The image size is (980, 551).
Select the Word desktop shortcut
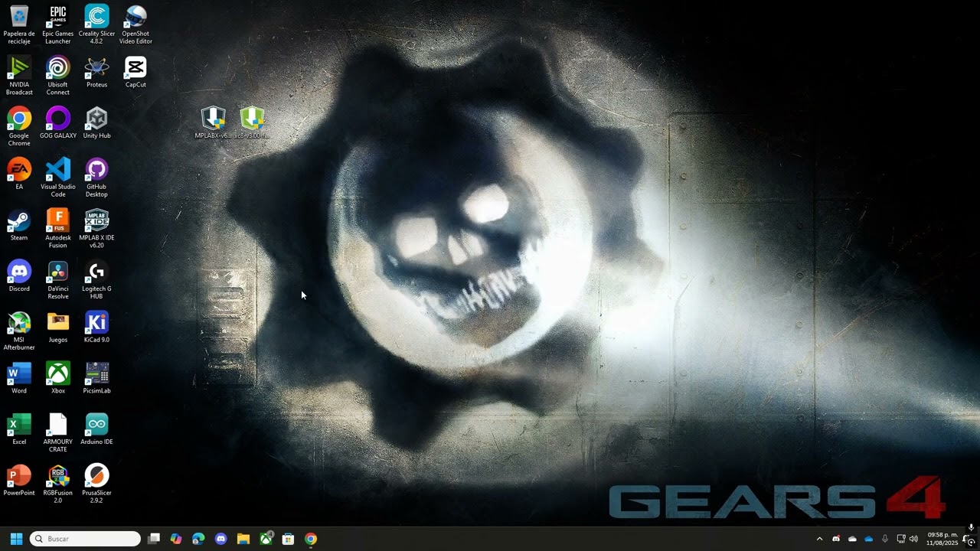19,378
